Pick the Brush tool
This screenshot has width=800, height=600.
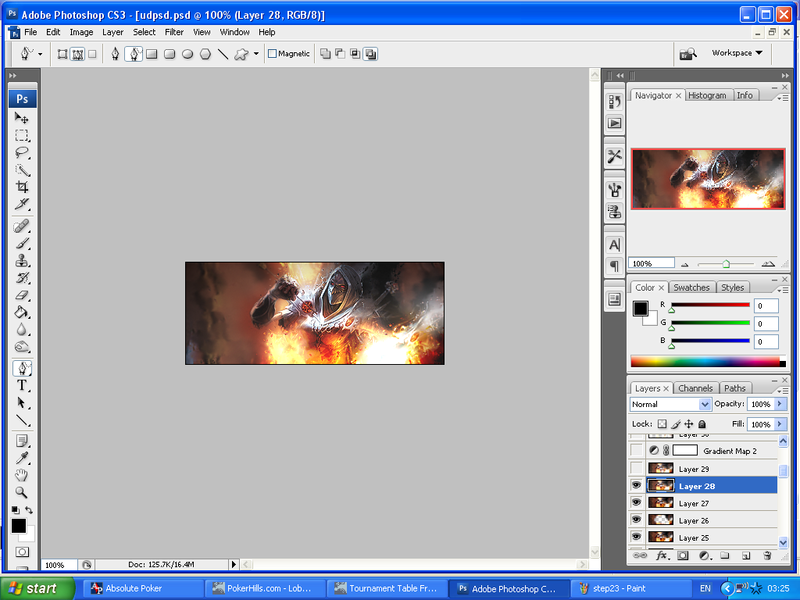point(21,243)
